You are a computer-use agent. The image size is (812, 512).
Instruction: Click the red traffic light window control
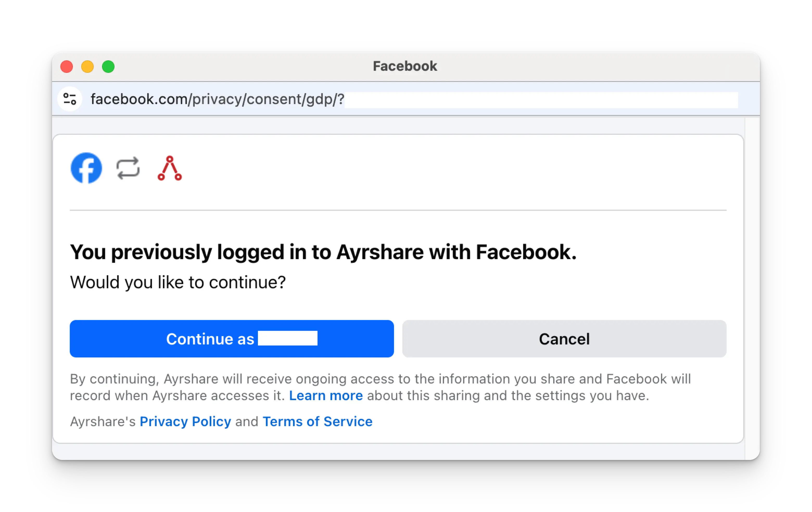(x=66, y=66)
